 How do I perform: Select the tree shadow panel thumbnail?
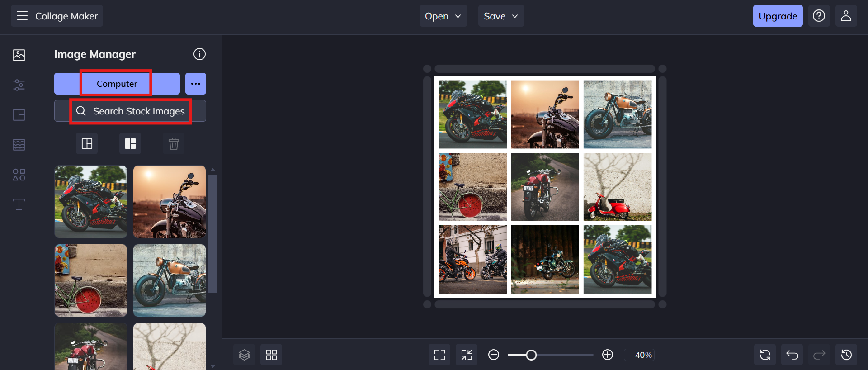point(170,346)
